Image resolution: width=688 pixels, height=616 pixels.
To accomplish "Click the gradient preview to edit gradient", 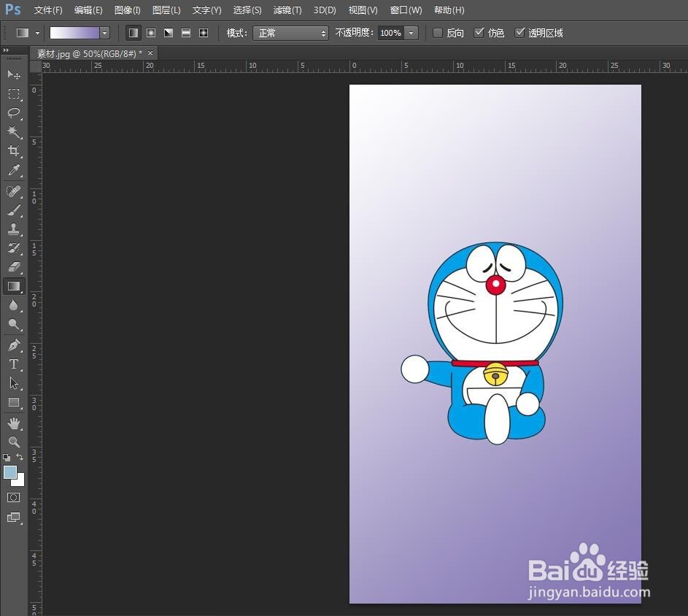I will [74, 33].
